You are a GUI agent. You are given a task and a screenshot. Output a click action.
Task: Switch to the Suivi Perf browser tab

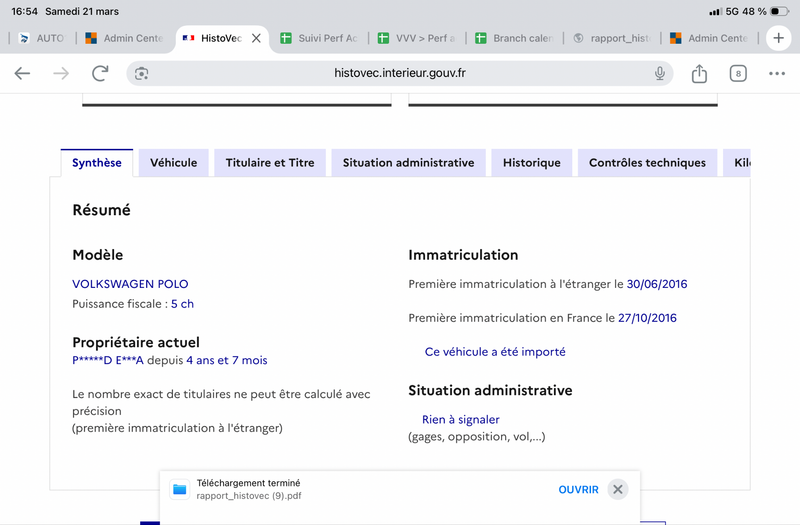coord(318,38)
